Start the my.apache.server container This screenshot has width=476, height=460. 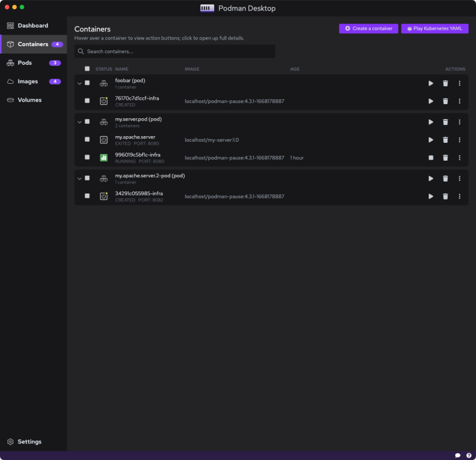point(430,140)
